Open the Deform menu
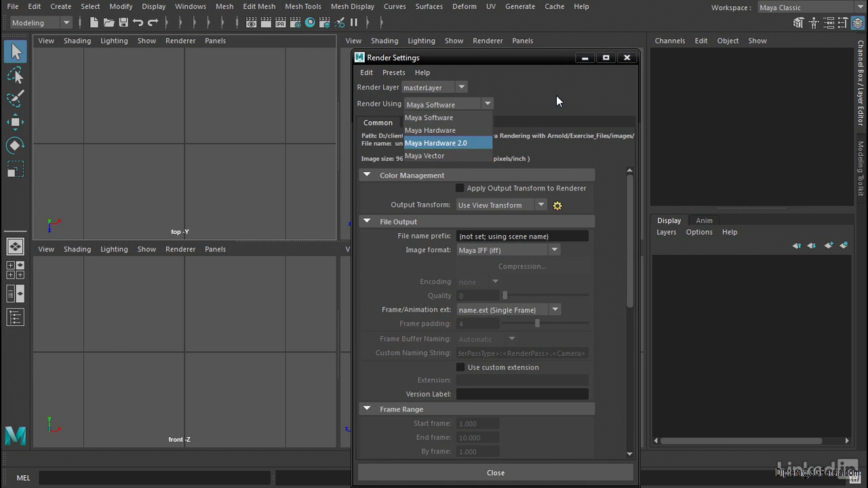Viewport: 868px width, 488px height. pos(465,6)
